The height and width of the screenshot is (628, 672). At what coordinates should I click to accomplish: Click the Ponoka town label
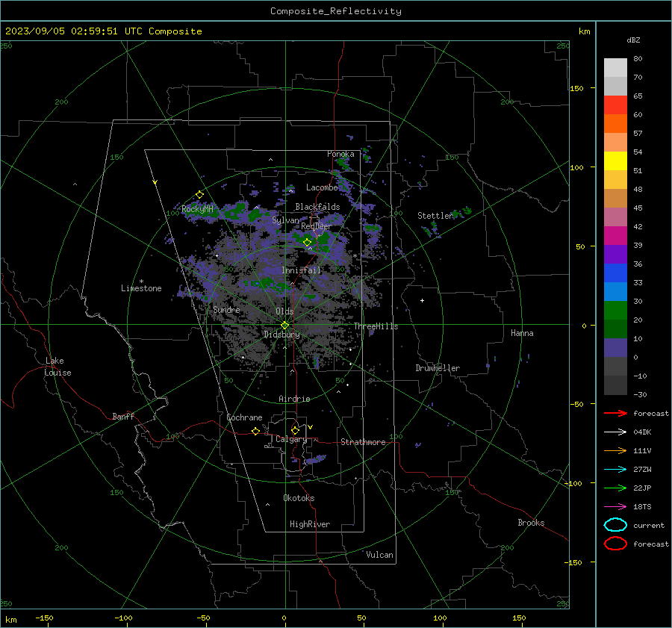click(x=340, y=154)
